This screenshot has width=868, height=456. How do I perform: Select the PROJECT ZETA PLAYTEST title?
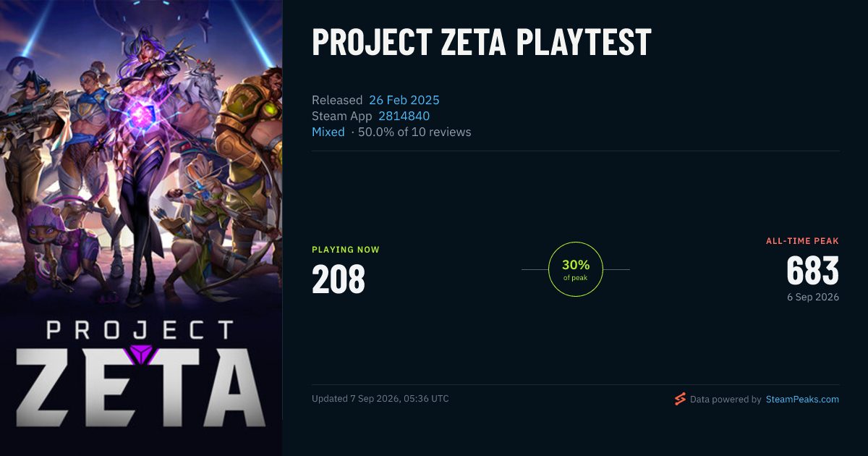pos(482,43)
